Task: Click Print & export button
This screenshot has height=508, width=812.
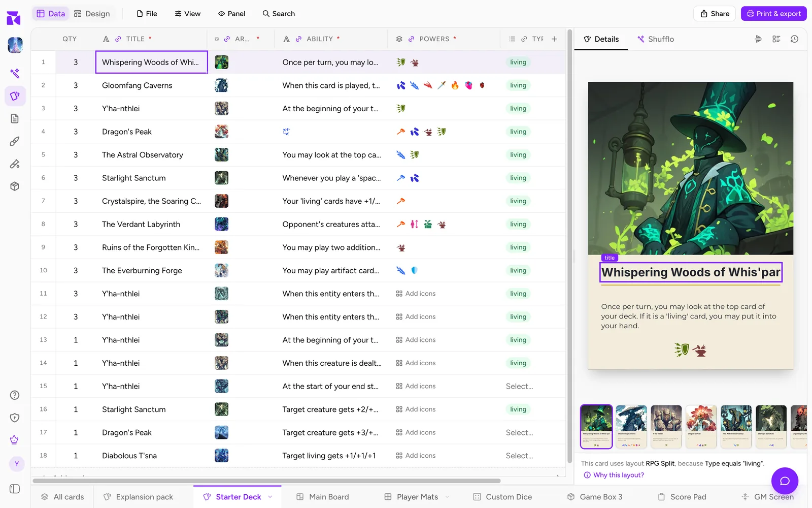Action: (774, 14)
